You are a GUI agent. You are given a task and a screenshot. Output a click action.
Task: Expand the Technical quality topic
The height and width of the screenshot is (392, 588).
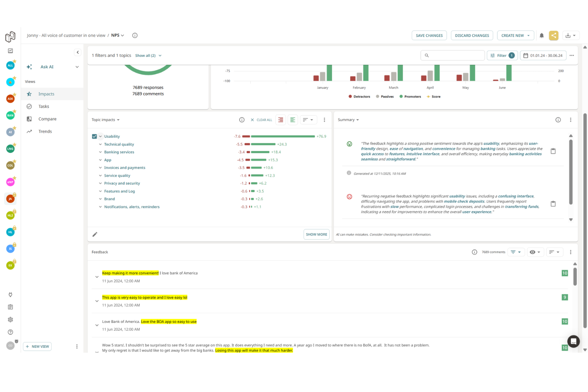100,144
